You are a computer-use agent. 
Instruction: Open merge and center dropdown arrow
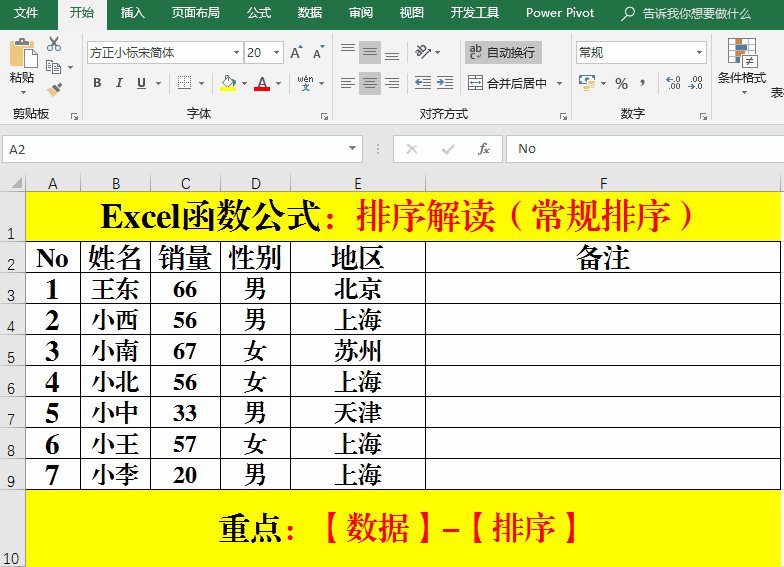[560, 84]
